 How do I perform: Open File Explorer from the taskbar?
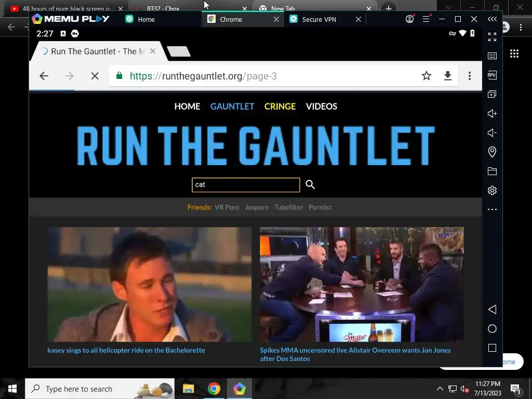pyautogui.click(x=188, y=389)
